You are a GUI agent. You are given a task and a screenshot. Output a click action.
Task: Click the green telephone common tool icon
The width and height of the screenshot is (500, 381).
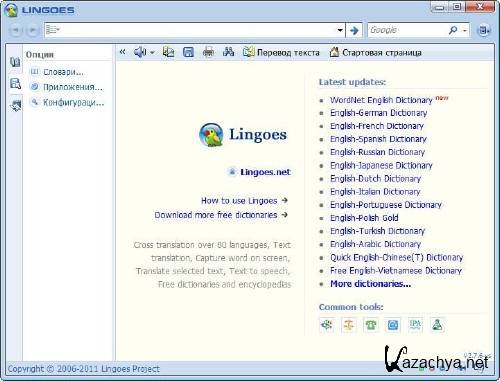371,324
